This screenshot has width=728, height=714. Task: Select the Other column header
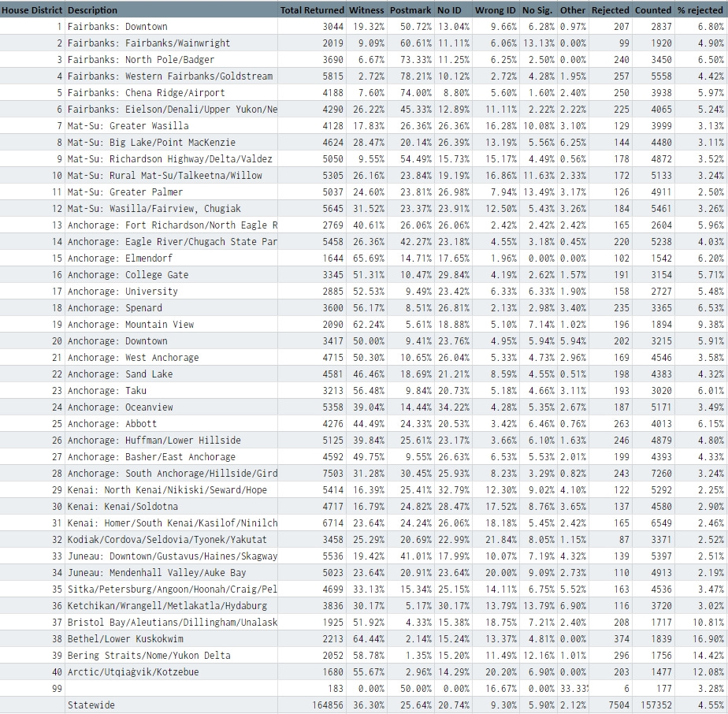tap(573, 10)
